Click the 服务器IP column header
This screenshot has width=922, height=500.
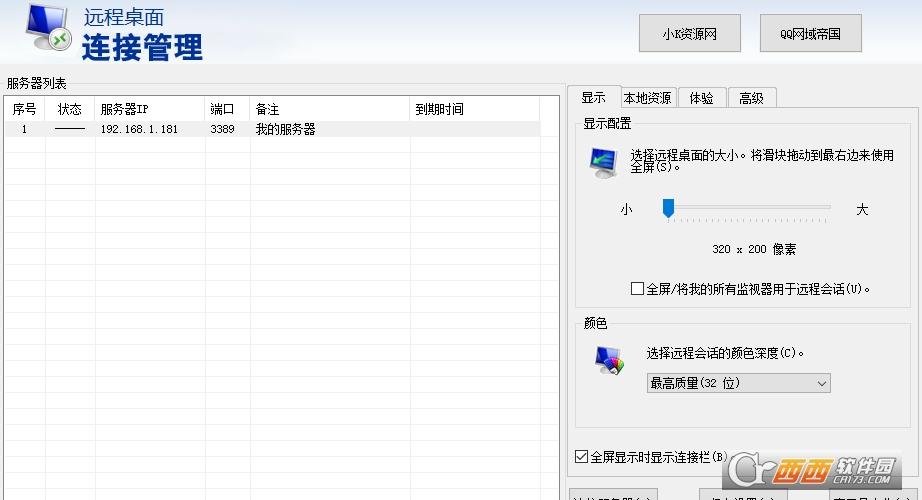point(150,109)
